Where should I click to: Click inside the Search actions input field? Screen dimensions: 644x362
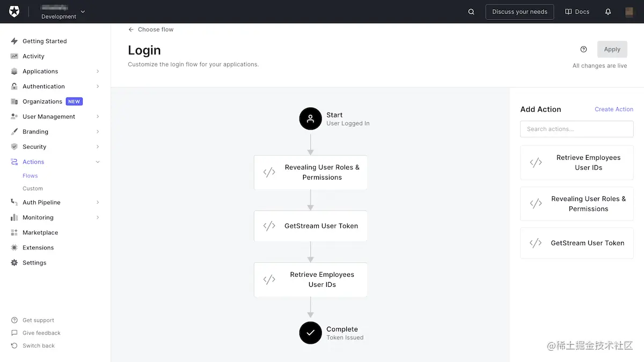tap(576, 129)
